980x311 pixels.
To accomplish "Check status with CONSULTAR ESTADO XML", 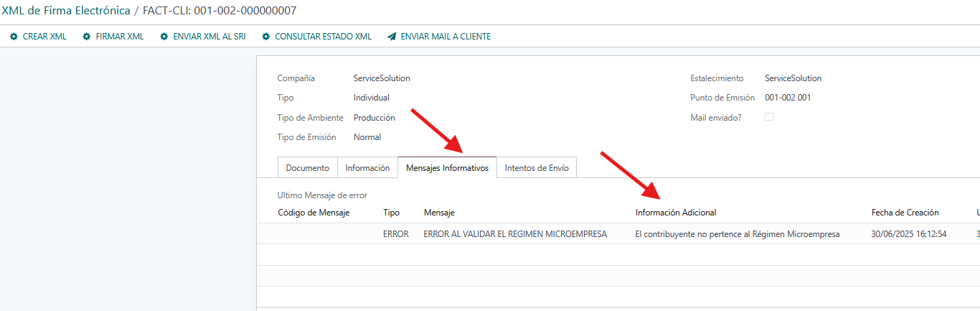I will tap(316, 37).
